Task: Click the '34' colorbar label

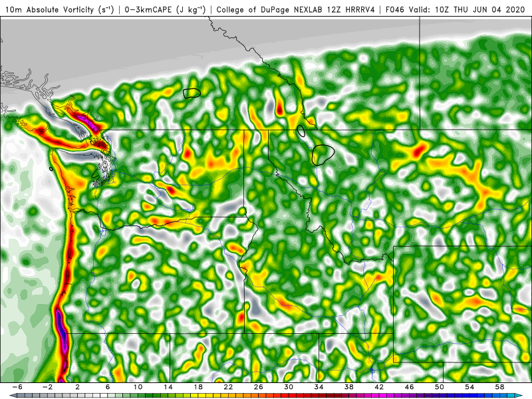Action: point(319,387)
